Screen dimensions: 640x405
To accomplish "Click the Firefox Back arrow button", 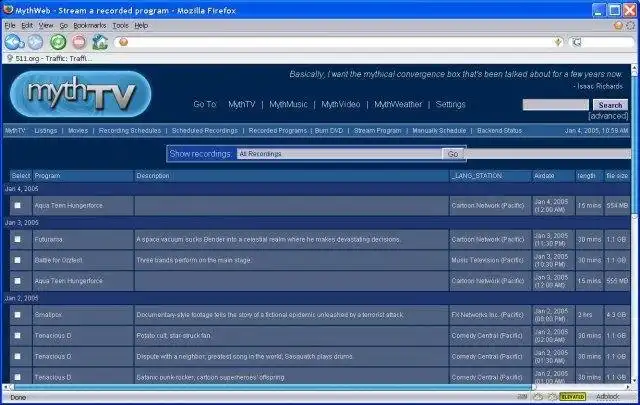I will [x=14, y=42].
